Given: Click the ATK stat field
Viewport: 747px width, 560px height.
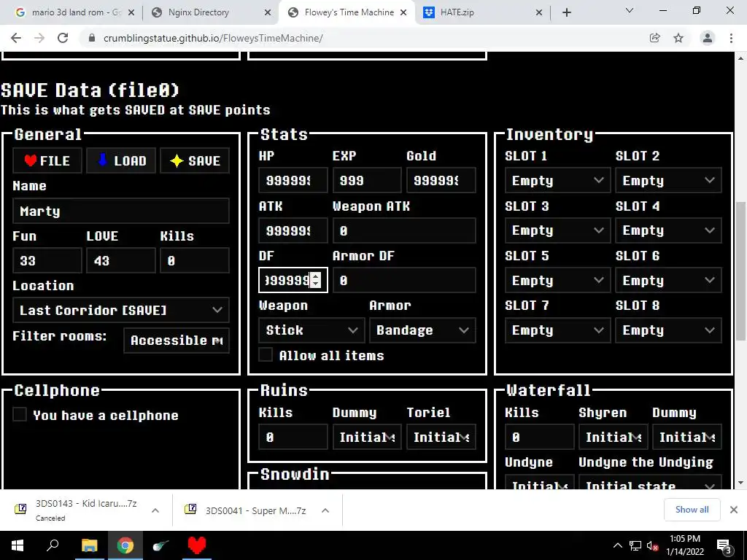Looking at the screenshot, I should coord(293,230).
